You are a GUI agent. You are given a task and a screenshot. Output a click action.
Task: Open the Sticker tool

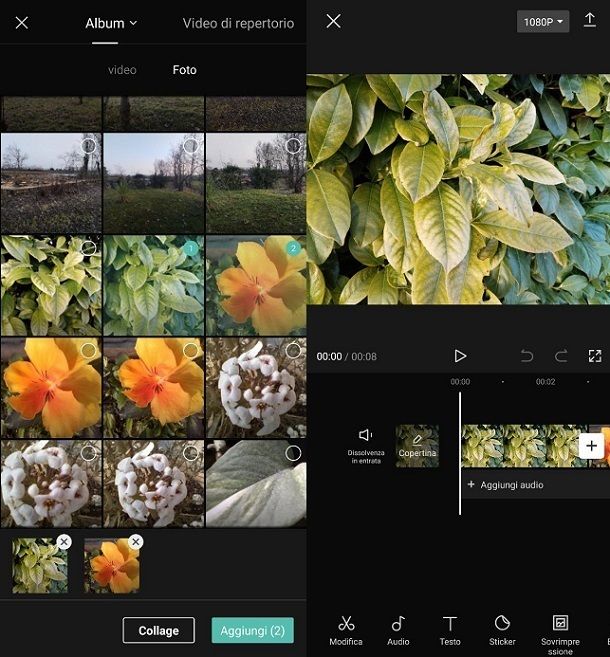point(502,629)
